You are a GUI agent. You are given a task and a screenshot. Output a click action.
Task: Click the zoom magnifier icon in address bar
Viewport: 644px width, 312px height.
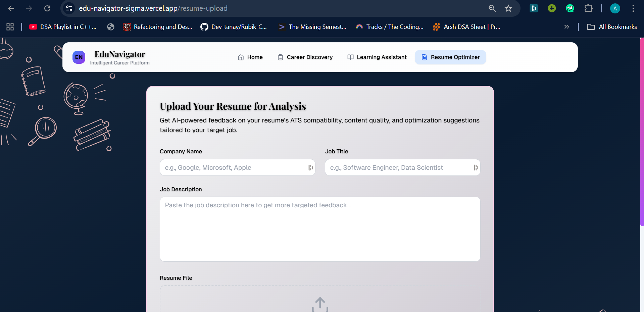tap(492, 8)
